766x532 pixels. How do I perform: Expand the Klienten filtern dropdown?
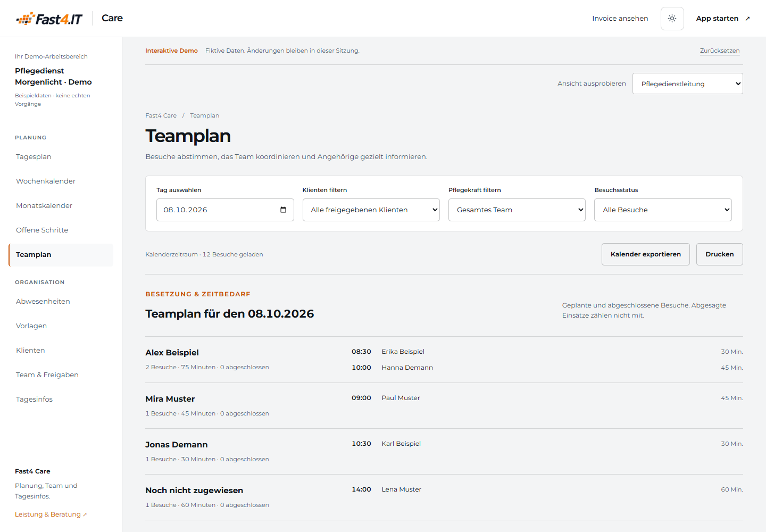371,210
